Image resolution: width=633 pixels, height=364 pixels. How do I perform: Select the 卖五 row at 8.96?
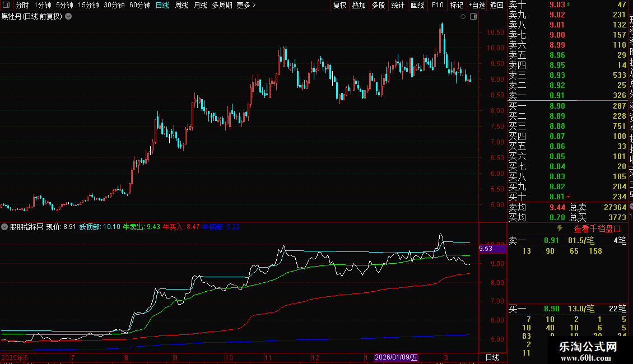tap(567, 55)
